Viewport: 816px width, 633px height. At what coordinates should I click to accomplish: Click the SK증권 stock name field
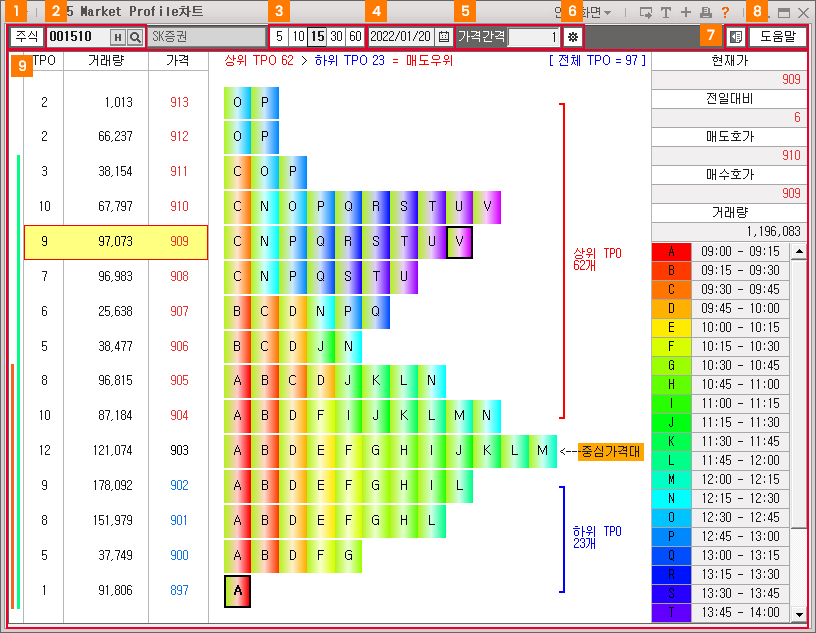pyautogui.click(x=207, y=37)
